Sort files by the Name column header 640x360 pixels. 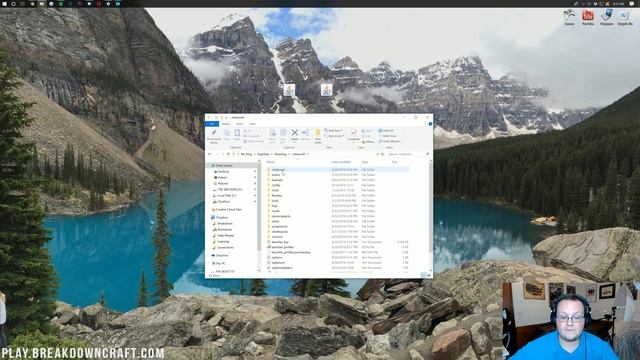coord(271,162)
